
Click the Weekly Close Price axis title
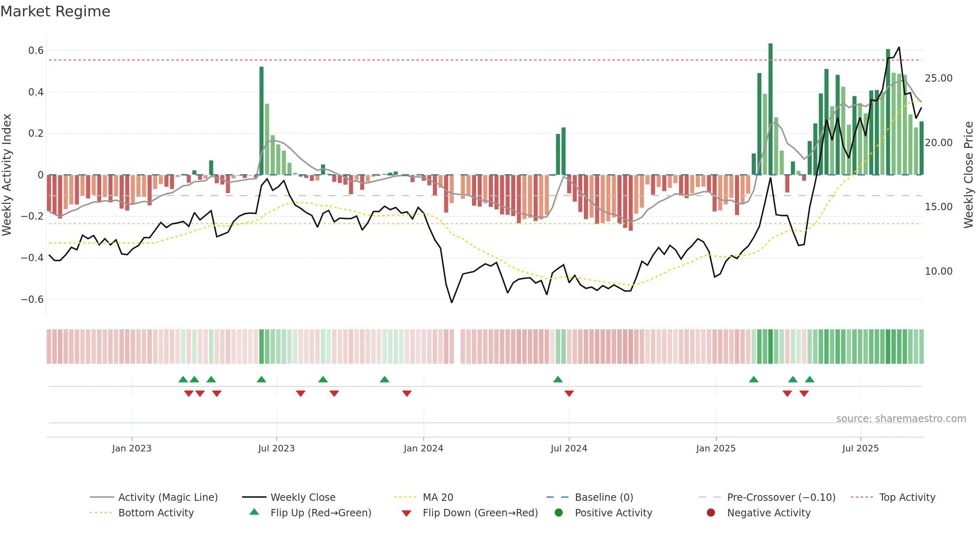click(969, 175)
